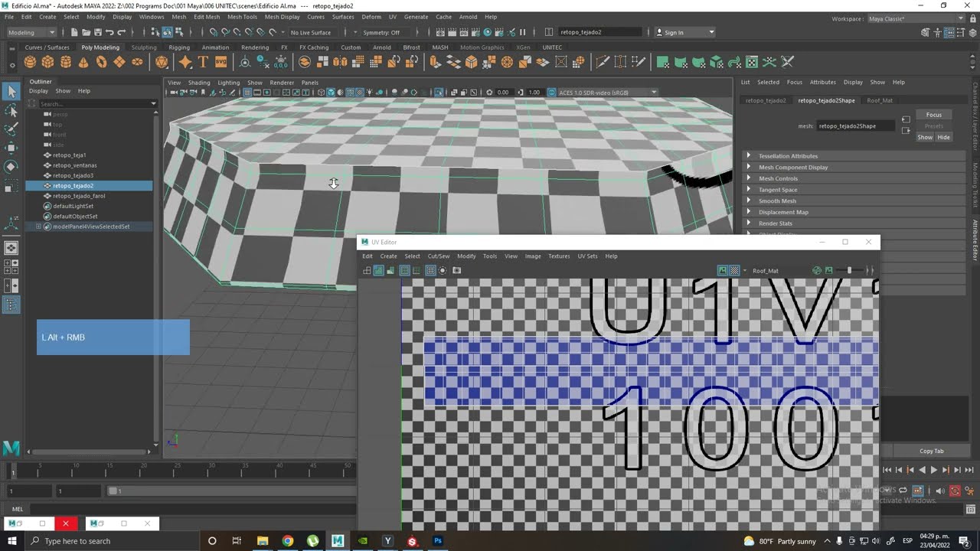This screenshot has width=980, height=551.
Task: Select the arrow Select tool in the toolbox
Action: coord(11,92)
